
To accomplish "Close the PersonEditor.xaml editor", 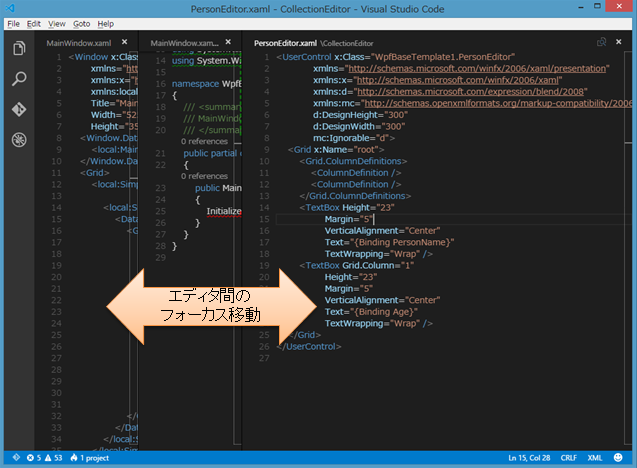I will coord(618,42).
